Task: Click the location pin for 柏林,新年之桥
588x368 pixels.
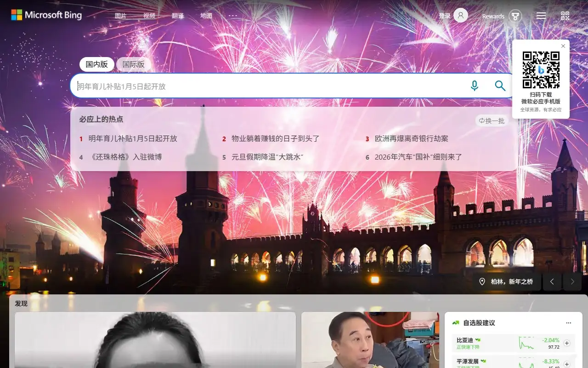Action: [x=482, y=282]
